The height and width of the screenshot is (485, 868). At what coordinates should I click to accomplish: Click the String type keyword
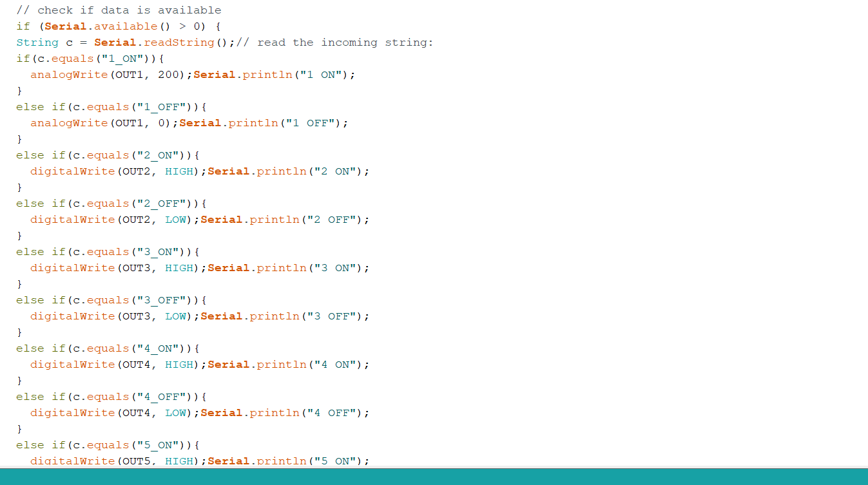coord(37,42)
